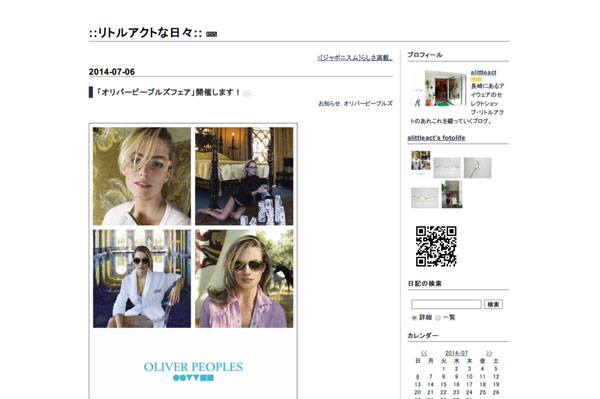Open the first top-row fotolife glasses thumbnail
Image resolution: width=600 pixels, height=399 pixels.
447,168
